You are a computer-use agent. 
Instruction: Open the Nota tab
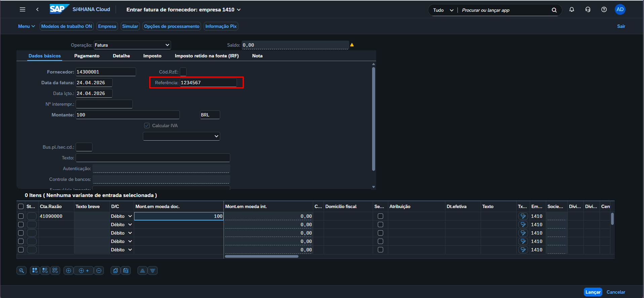tap(257, 56)
